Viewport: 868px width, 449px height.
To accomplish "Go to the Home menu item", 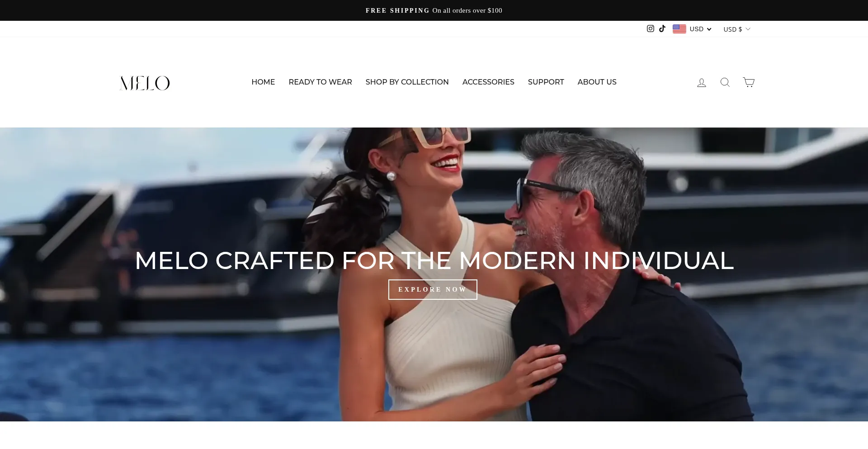I will (x=263, y=82).
